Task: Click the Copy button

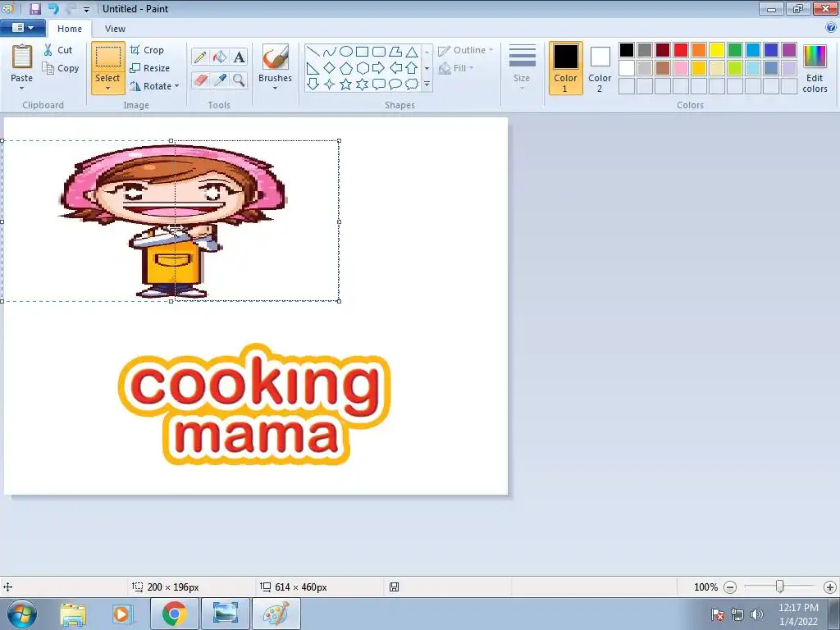Action: click(61, 68)
